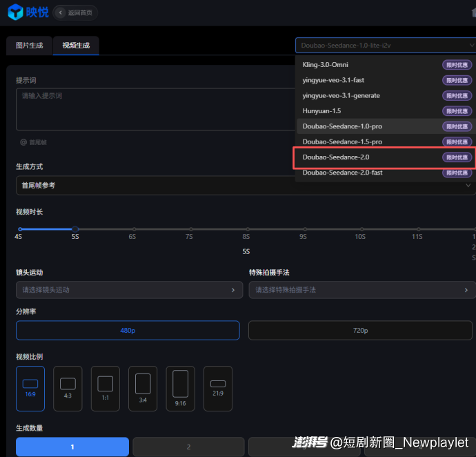Image resolution: width=476 pixels, height=457 pixels.
Task: Pick the 3:4 portrait ratio icon
Action: click(x=143, y=383)
